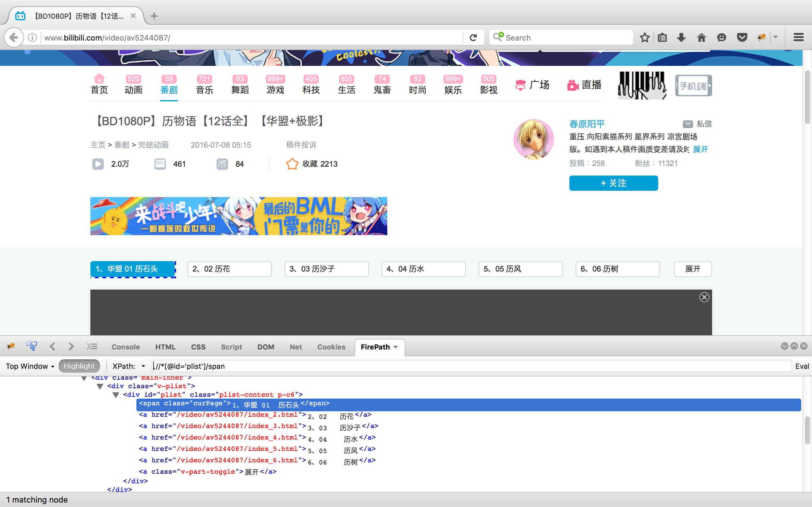Viewport: 812px width, 507px height.
Task: Select the click-to-inspect element picker tool
Action: (31, 346)
